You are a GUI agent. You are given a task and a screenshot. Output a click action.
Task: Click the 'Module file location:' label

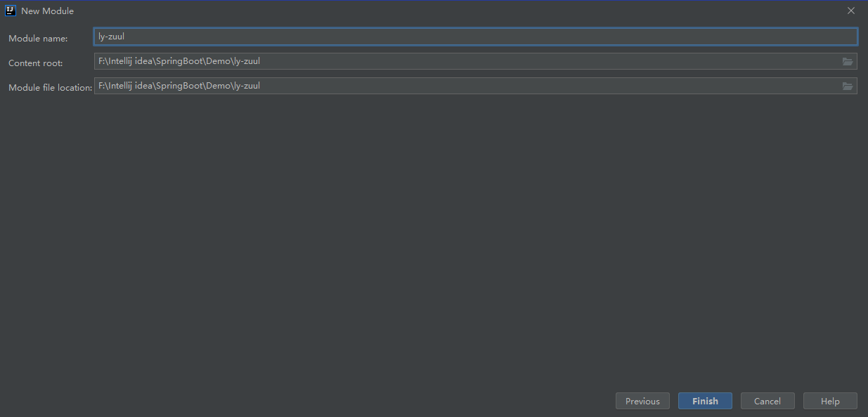coord(51,87)
